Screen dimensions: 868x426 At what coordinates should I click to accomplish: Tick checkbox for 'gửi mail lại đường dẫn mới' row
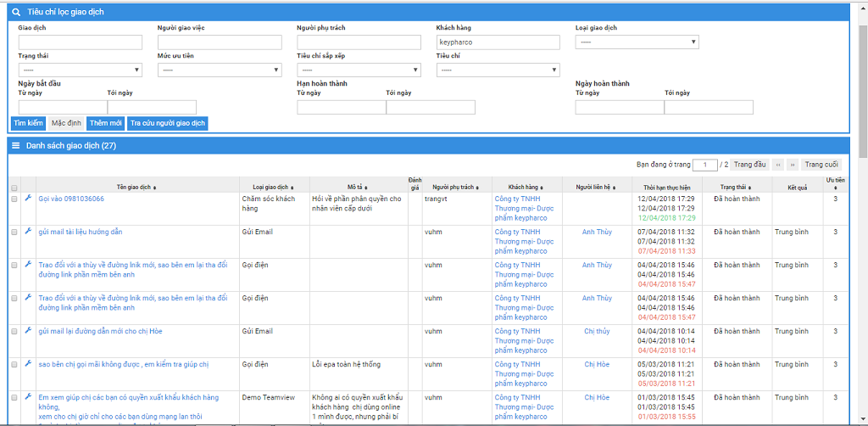pos(14,332)
